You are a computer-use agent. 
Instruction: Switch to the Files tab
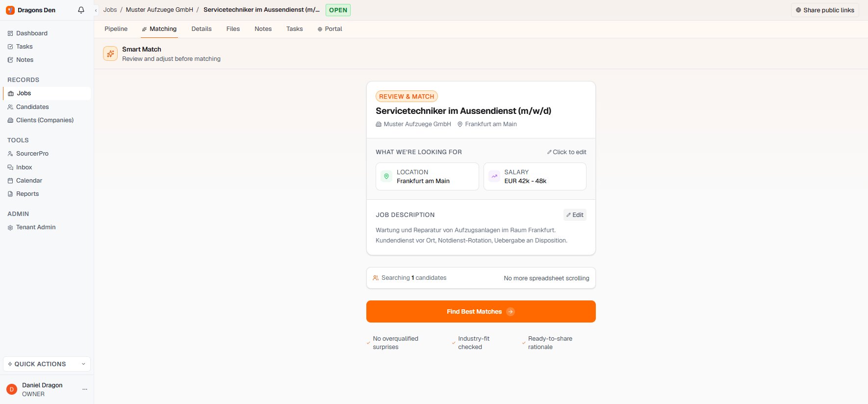[x=233, y=29]
